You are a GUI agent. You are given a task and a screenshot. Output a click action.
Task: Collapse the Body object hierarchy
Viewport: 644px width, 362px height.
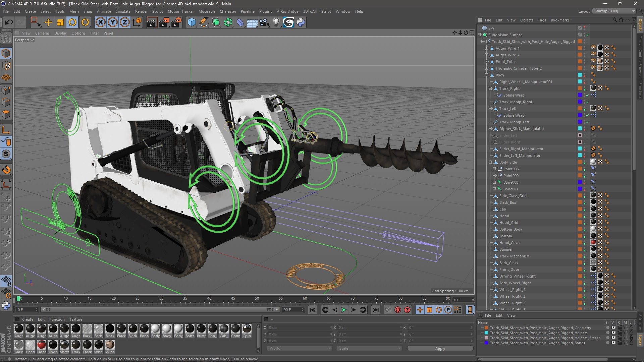[486, 75]
